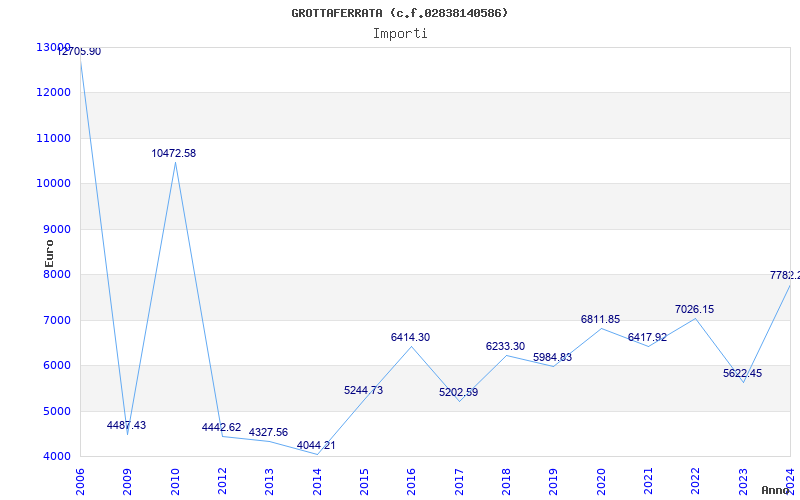The width and height of the screenshot is (800, 500).
Task: Click the 2018 year label
Action: [506, 482]
